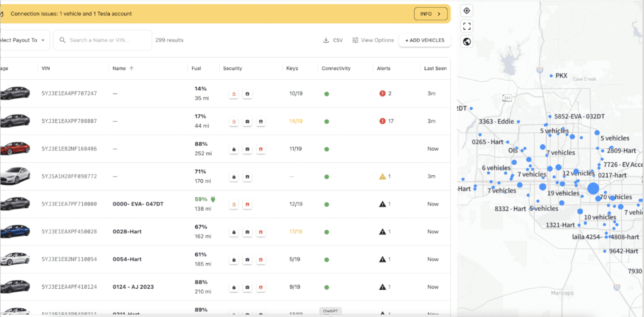
Task: Toggle the lock for vehicle 5YJSA1H28FF098772
Action: [x=234, y=177]
